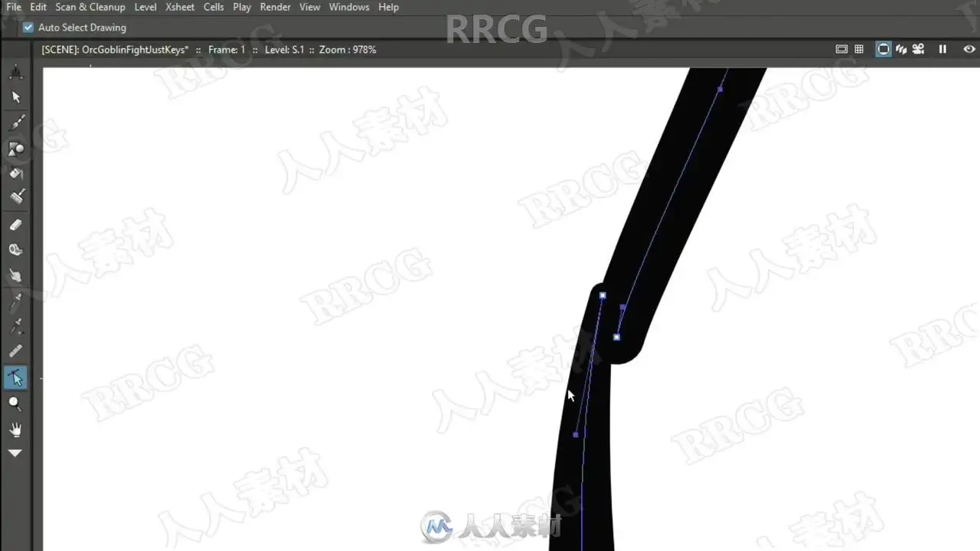Select the Fill bucket tool

pyautogui.click(x=15, y=173)
